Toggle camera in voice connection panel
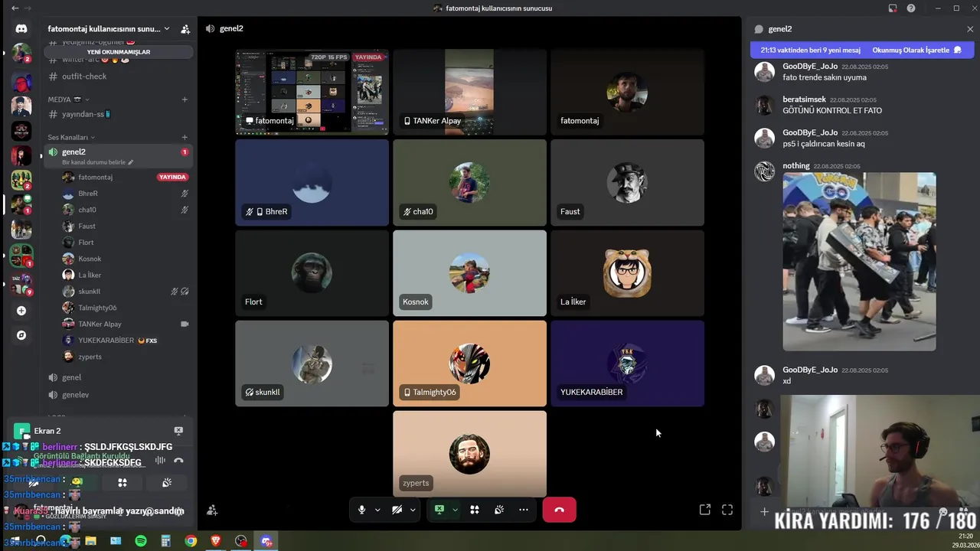The height and width of the screenshot is (551, 980). pos(34,483)
